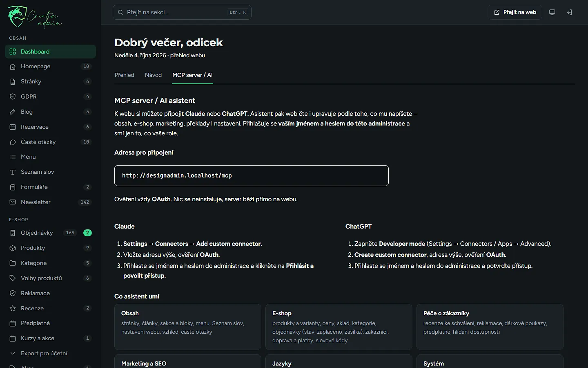The width and height of the screenshot is (588, 368).
Task: Click the E-shop capability card
Action: [339, 327]
